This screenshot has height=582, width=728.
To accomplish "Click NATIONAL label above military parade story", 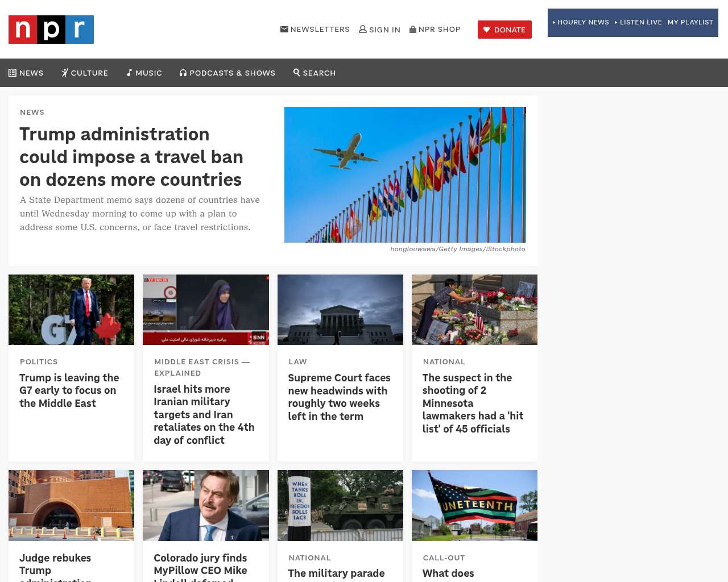I will tap(309, 558).
